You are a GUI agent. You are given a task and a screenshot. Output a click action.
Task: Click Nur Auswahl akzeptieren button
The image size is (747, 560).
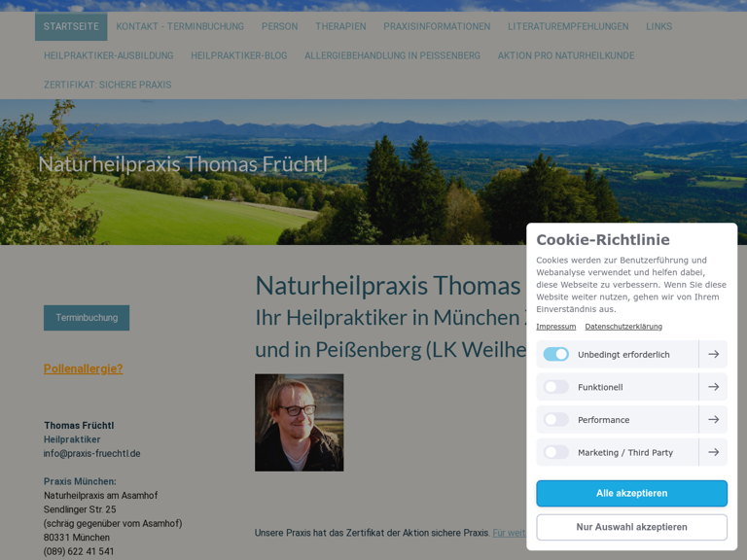click(x=631, y=527)
